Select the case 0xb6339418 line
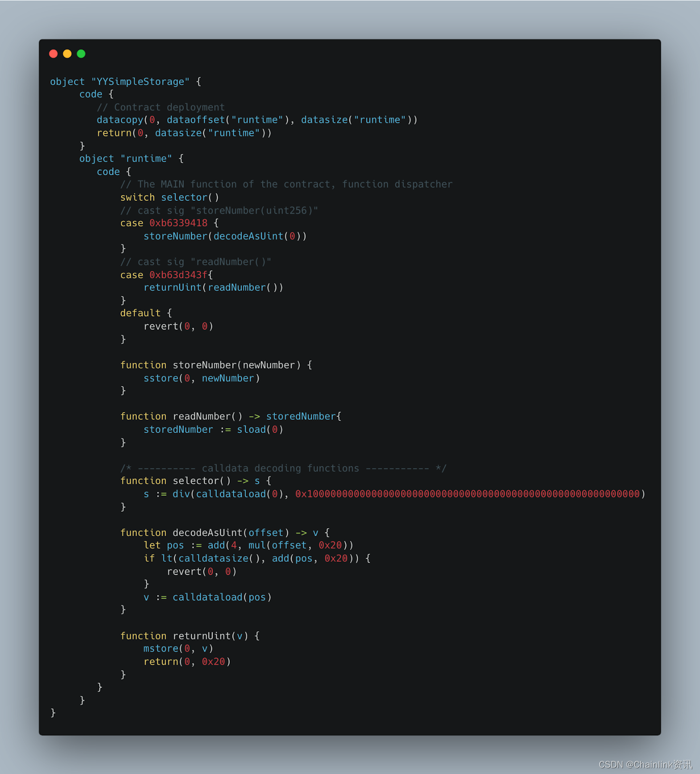 (x=169, y=223)
